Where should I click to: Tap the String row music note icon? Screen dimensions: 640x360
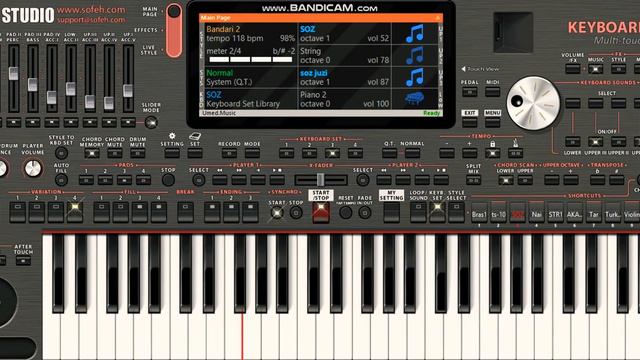point(415,55)
